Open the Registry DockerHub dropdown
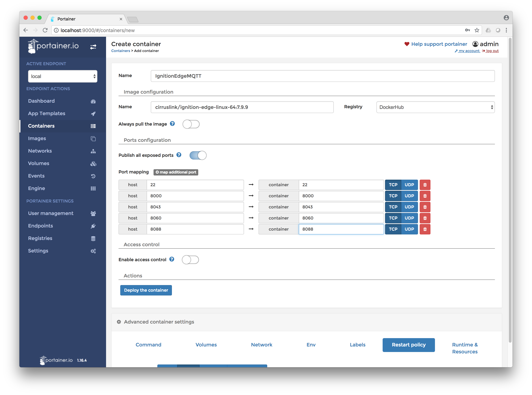 point(435,107)
